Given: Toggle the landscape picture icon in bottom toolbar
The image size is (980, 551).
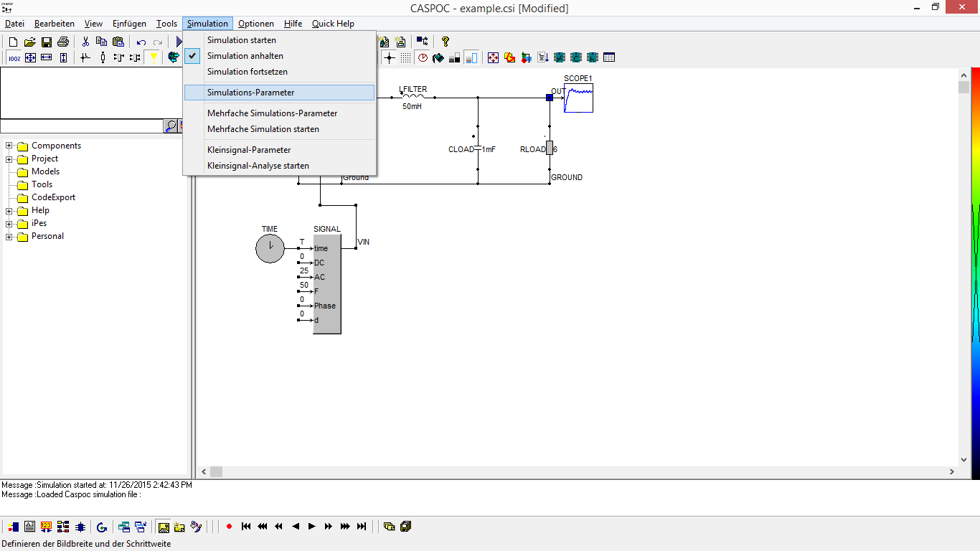Looking at the screenshot, I should 164,527.
